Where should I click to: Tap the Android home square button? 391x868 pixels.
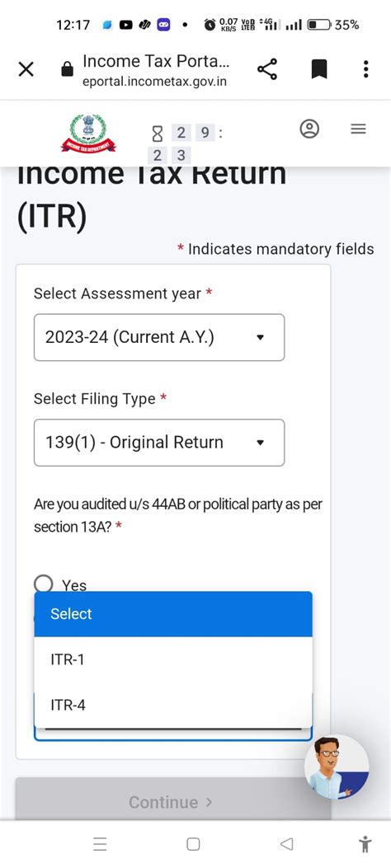(x=193, y=843)
